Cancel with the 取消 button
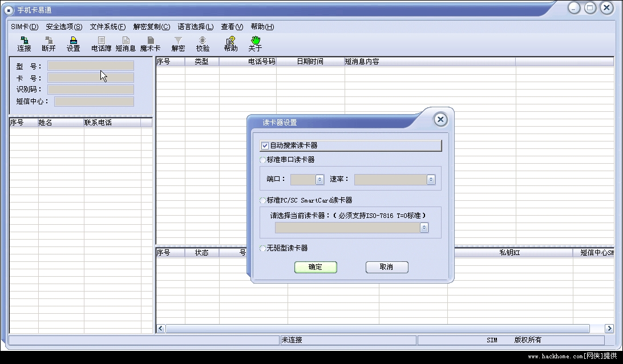 point(387,267)
